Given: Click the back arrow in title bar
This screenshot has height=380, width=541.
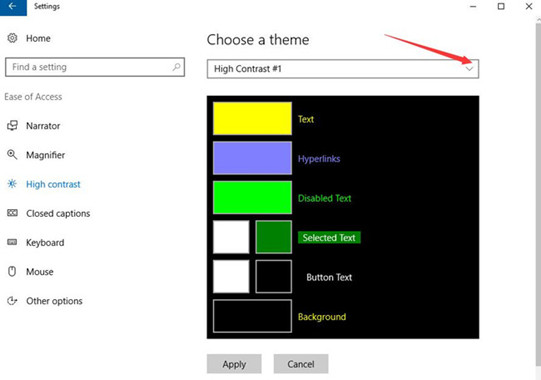Looking at the screenshot, I should [13, 7].
